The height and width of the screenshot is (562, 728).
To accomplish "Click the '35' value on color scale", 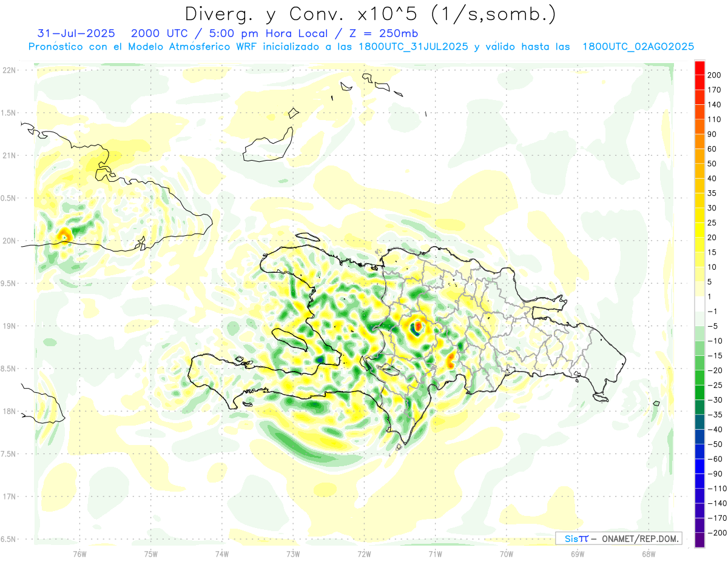I will coord(713,193).
